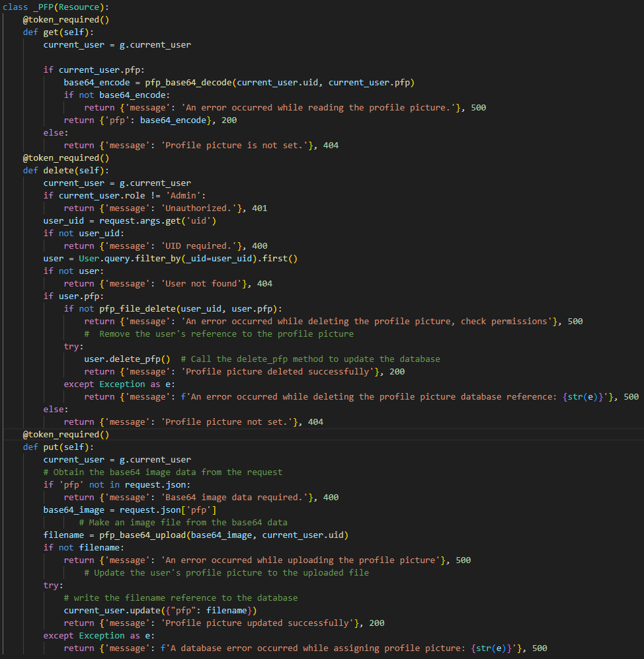This screenshot has height=659, width=644.
Task: Select the Resource base class name
Action: (78, 7)
